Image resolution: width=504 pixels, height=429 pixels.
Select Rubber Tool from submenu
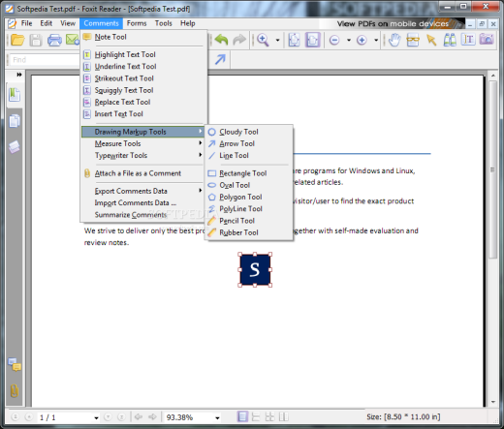tap(249, 232)
